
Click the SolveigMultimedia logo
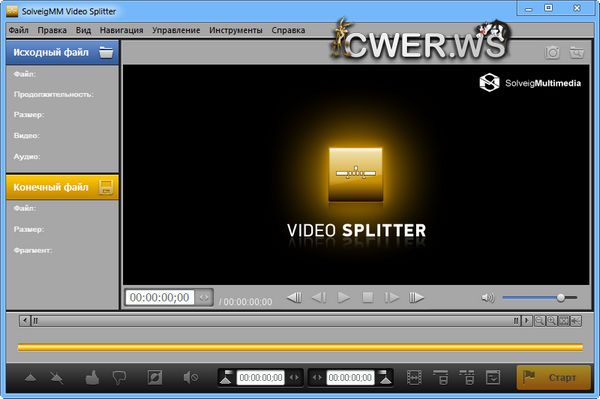[530, 83]
